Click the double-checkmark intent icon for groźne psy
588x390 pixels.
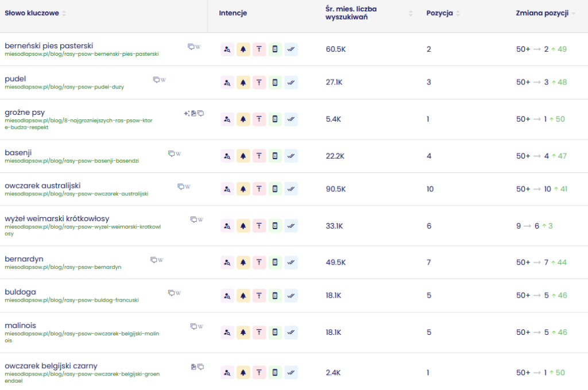tap(291, 119)
